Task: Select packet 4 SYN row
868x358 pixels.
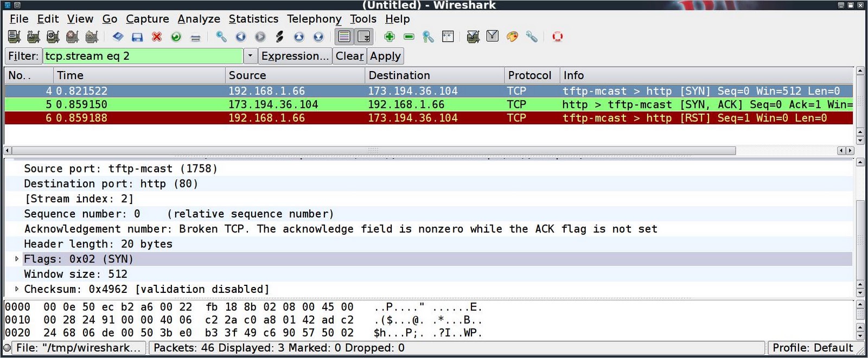Action: tap(429, 91)
